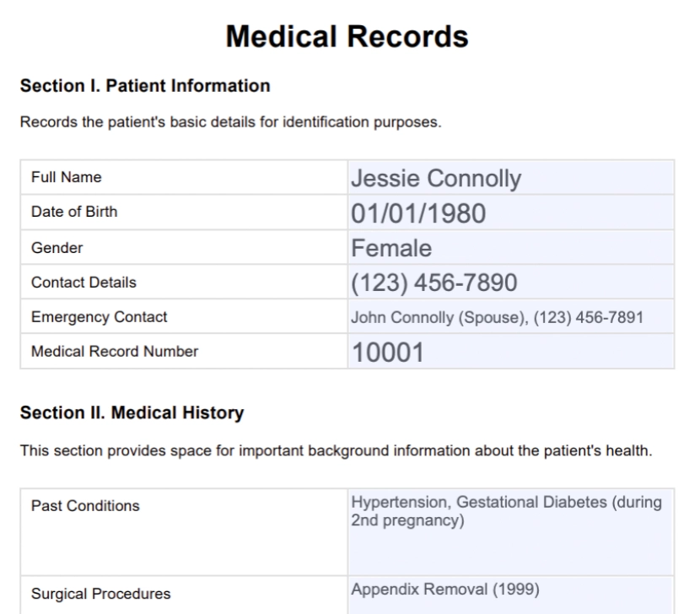Click the Emergency Contact field for John Connolly
The width and height of the screenshot is (700, 614).
(511, 316)
